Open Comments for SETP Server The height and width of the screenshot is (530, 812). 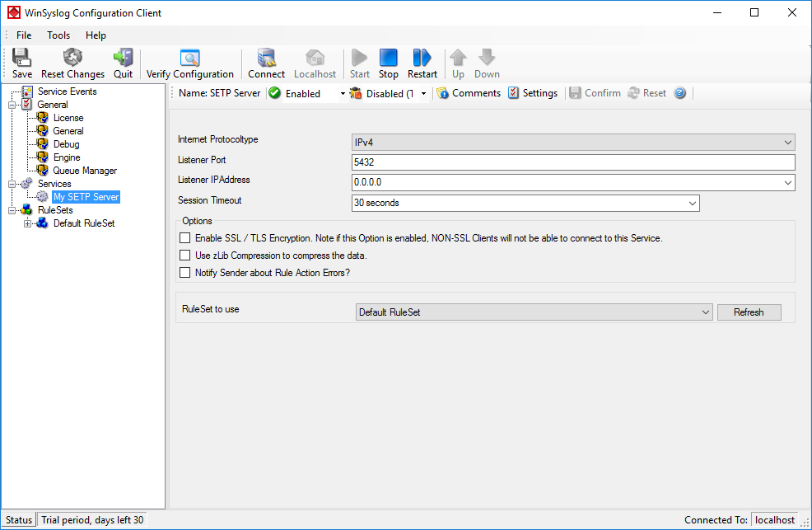[469, 93]
